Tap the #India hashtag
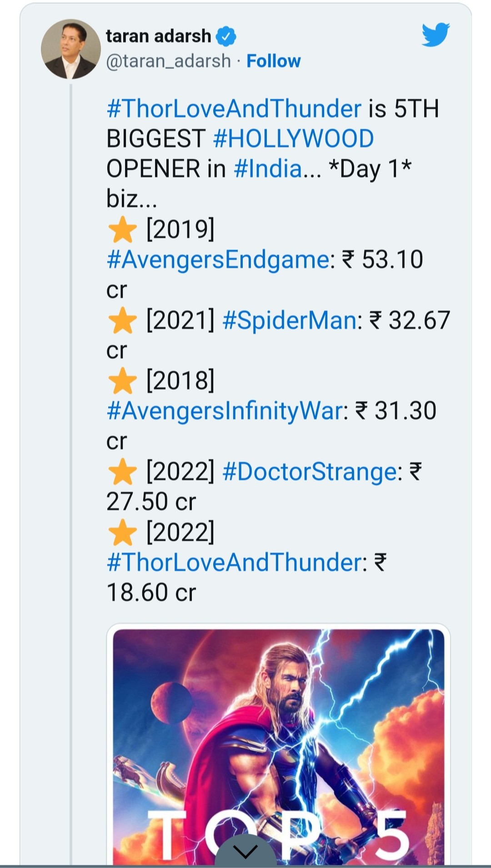 [x=267, y=169]
